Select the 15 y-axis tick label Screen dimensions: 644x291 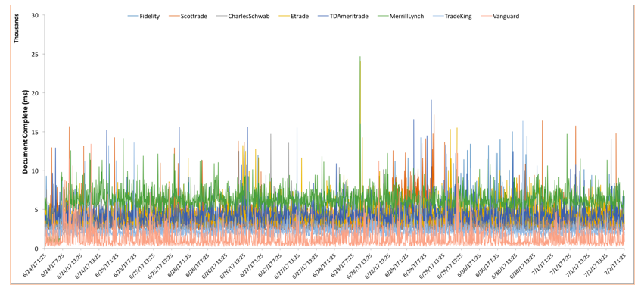tap(36, 132)
